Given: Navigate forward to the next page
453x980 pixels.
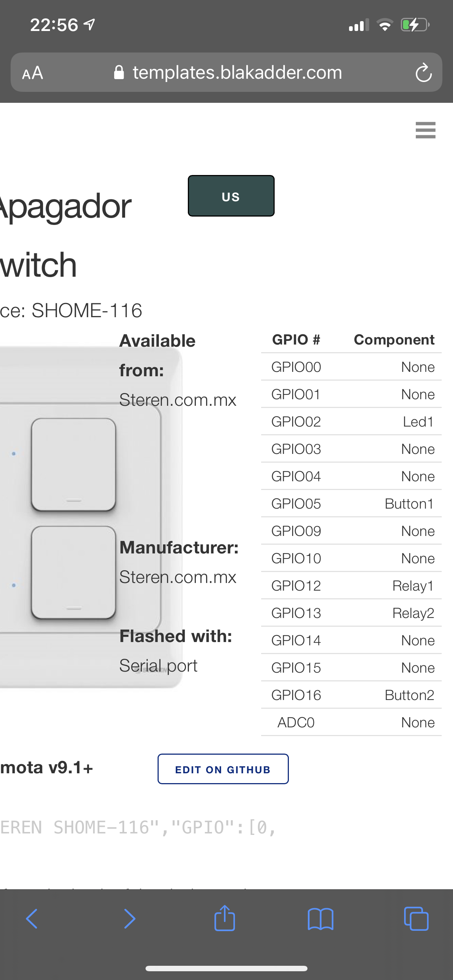Looking at the screenshot, I should coord(129,919).
